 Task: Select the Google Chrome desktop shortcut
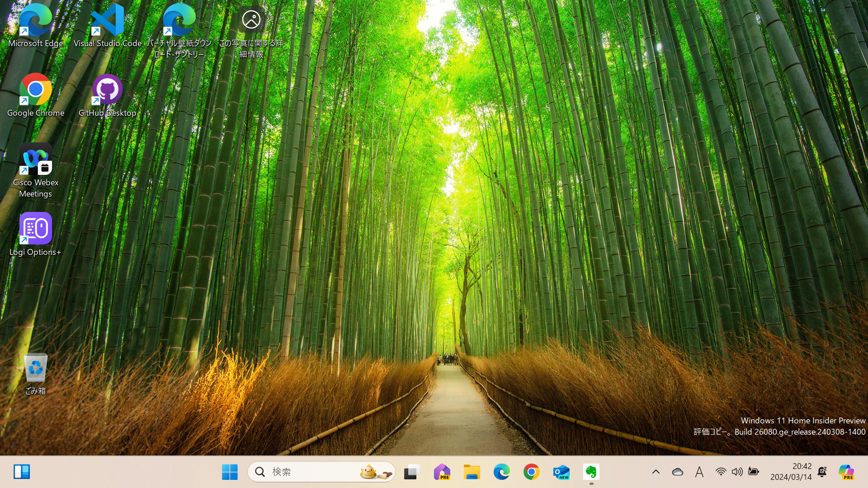pyautogui.click(x=35, y=96)
